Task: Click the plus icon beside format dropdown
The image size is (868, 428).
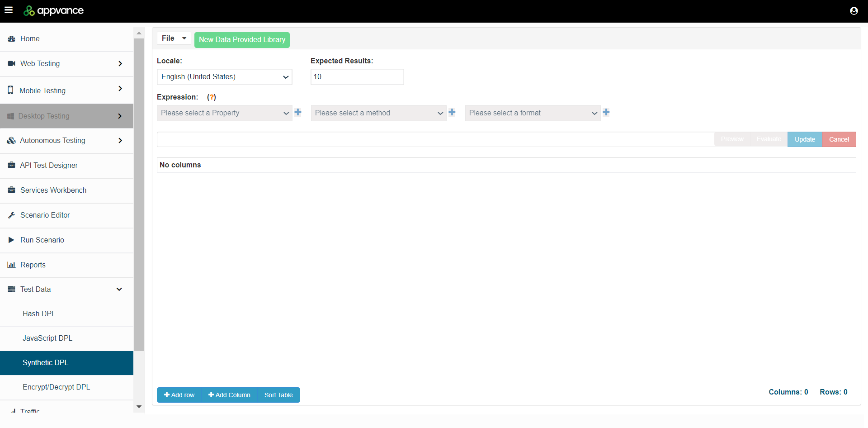Action: pos(606,112)
